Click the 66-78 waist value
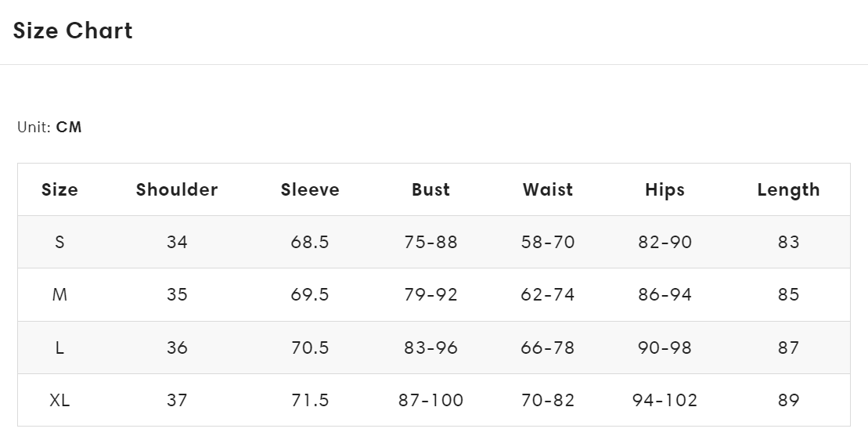 (x=548, y=348)
